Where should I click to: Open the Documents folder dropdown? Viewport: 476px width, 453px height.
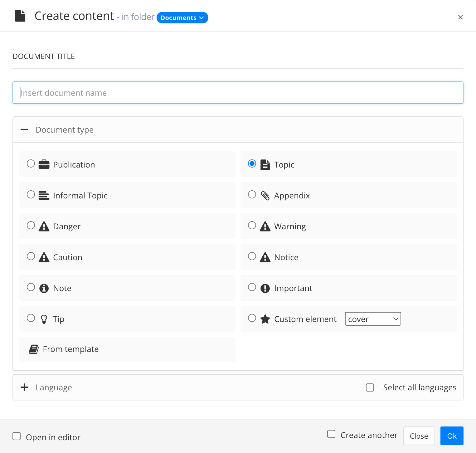point(182,18)
